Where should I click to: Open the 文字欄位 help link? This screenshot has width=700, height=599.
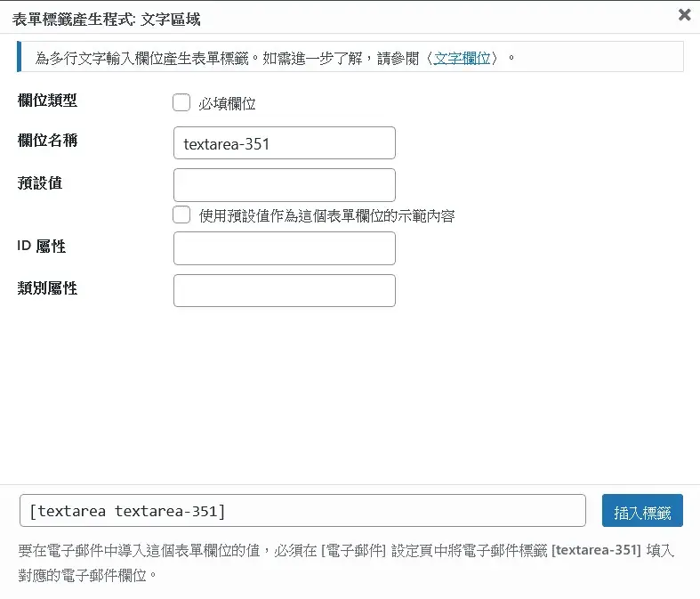coord(462,58)
